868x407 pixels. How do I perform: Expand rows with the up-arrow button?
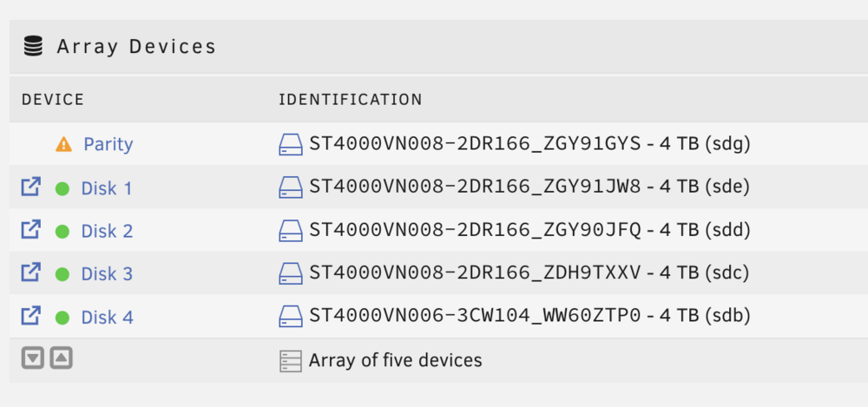pyautogui.click(x=61, y=358)
